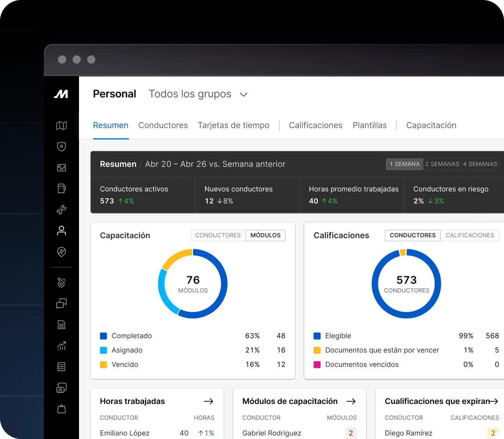
Task: Open Módulos de capacitación details via arrow
Action: [351, 401]
